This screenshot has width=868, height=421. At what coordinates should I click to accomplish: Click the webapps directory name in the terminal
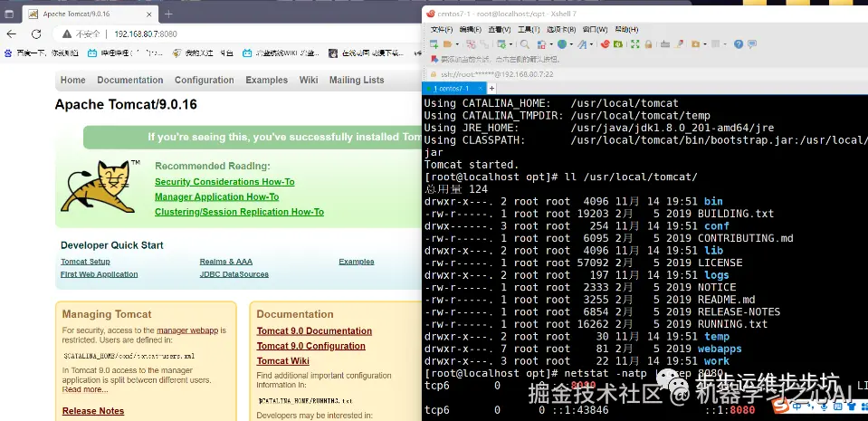click(x=720, y=349)
